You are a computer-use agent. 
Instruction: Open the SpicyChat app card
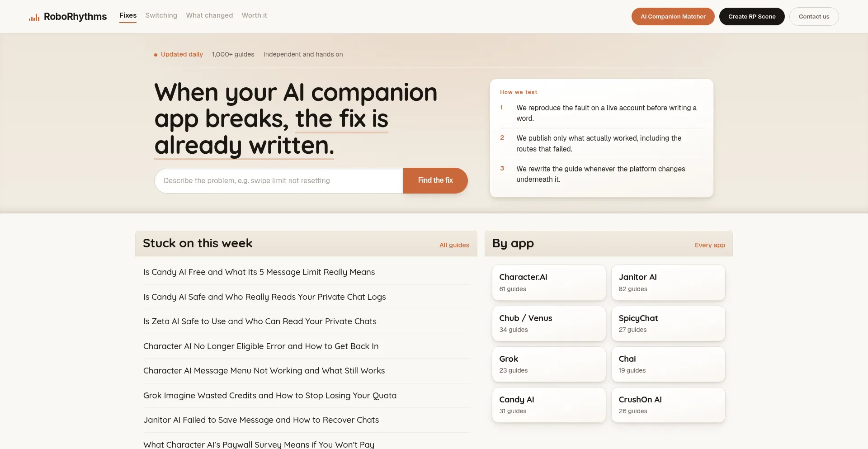(668, 323)
